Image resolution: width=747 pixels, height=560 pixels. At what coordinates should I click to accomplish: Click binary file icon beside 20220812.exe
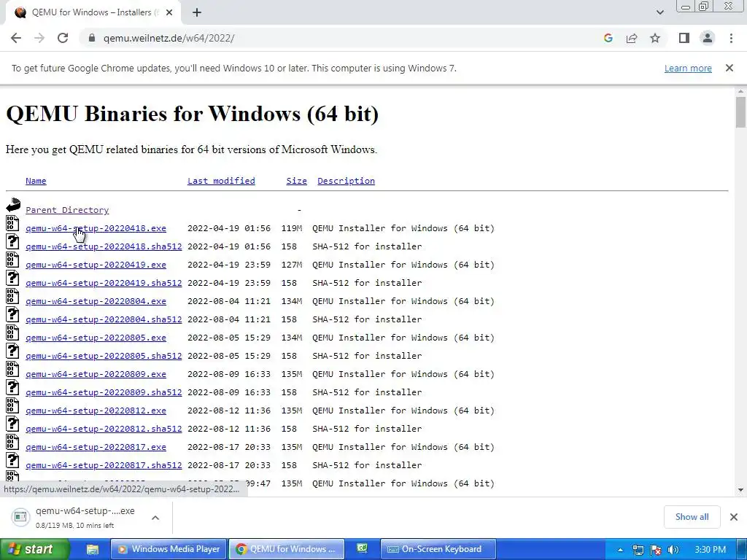click(12, 405)
